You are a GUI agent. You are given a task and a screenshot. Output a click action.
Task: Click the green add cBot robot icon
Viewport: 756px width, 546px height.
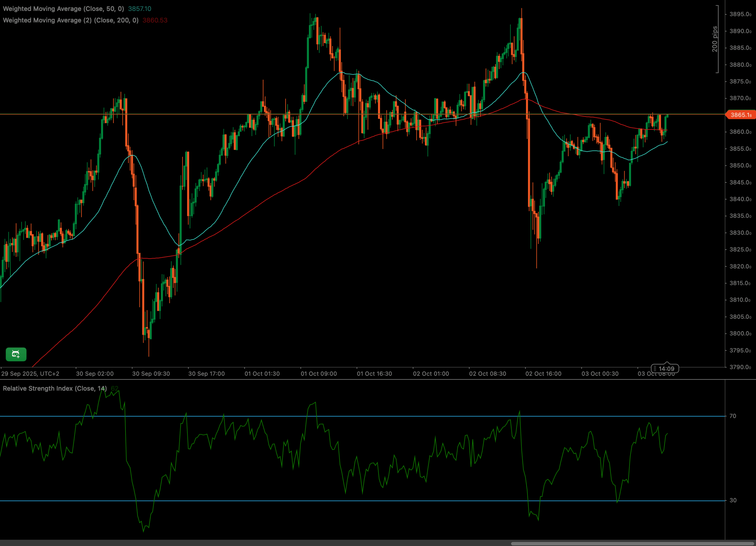(x=16, y=354)
